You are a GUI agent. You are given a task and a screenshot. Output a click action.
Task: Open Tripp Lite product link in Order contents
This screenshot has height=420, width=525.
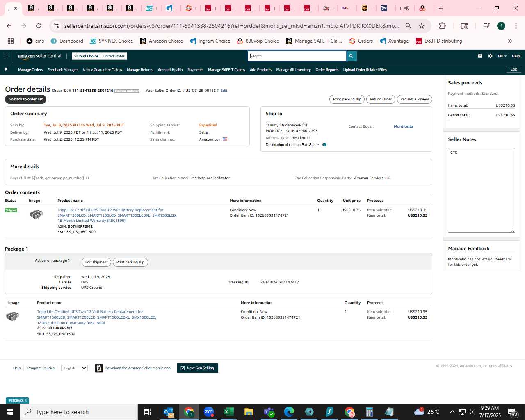click(117, 215)
